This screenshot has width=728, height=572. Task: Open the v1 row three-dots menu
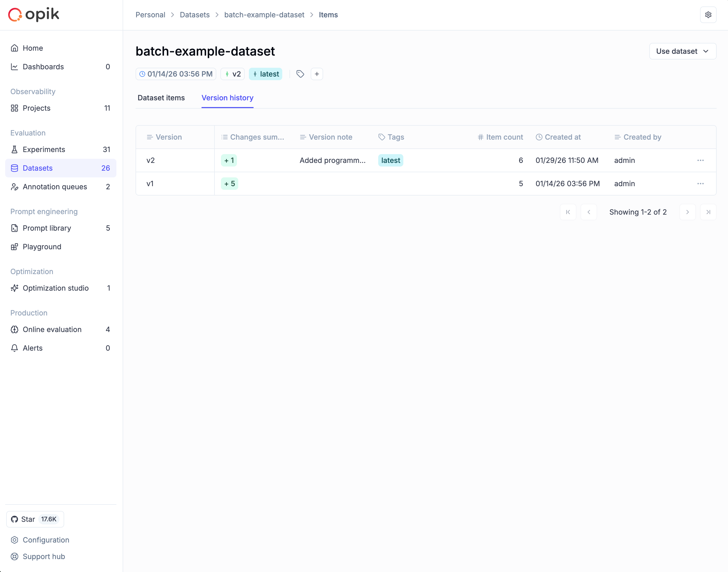pyautogui.click(x=700, y=184)
